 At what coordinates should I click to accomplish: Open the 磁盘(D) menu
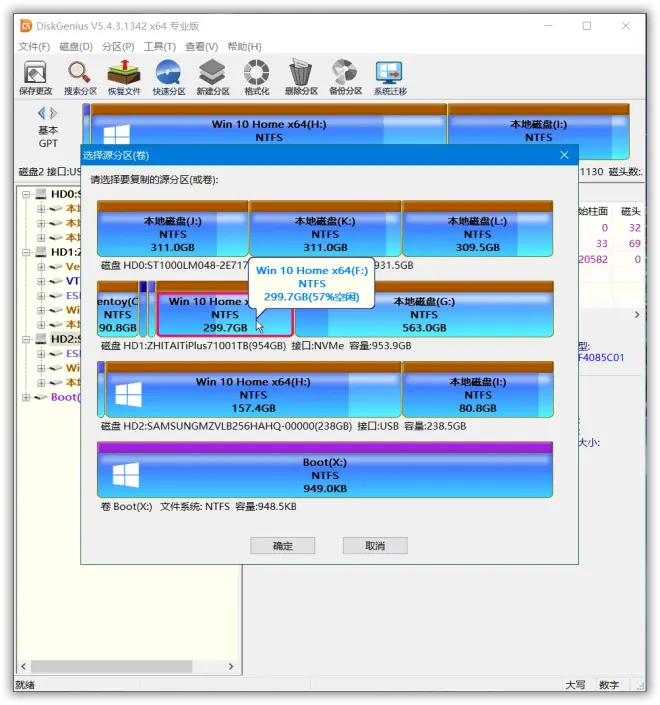coord(76,46)
